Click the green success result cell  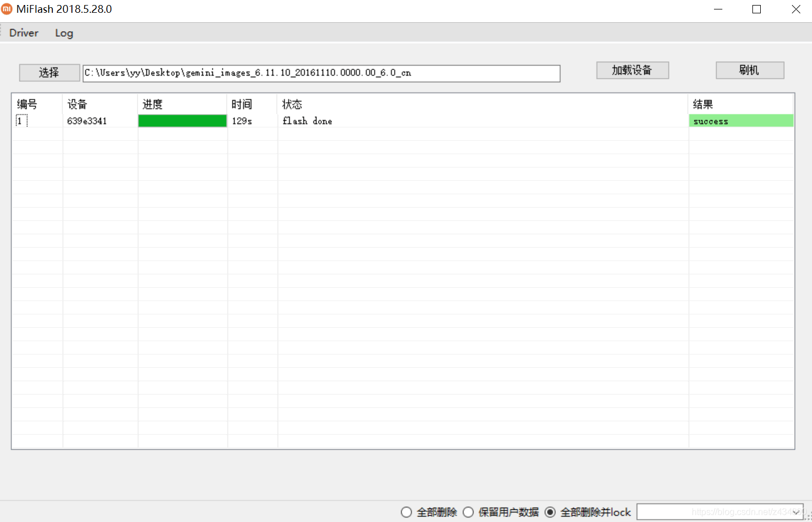click(x=741, y=121)
